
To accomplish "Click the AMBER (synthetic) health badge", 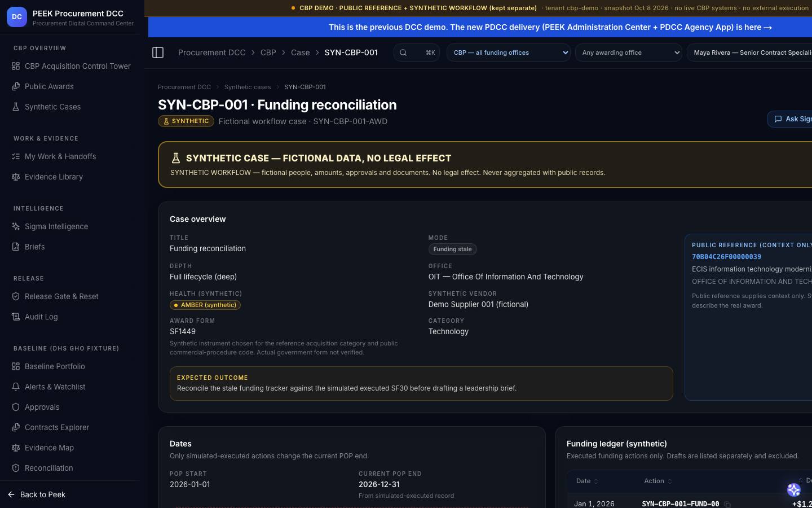I will [x=205, y=305].
